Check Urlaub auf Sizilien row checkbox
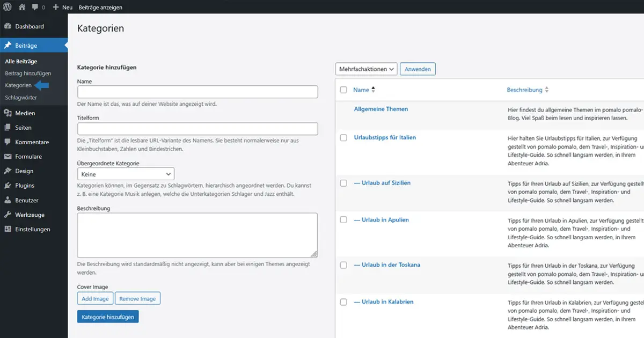 tap(343, 183)
